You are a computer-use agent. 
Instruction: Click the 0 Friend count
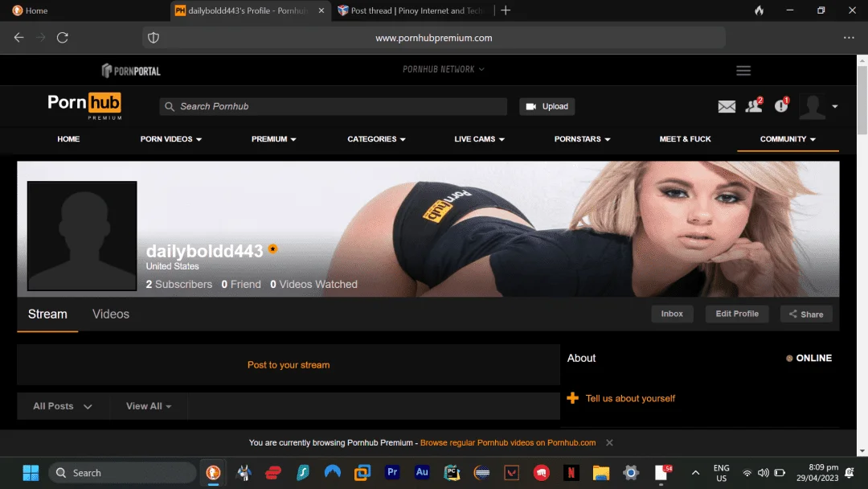[241, 284]
